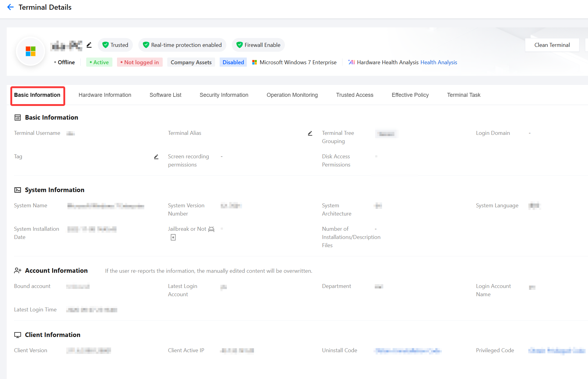Open the Health Analysis link

point(439,62)
